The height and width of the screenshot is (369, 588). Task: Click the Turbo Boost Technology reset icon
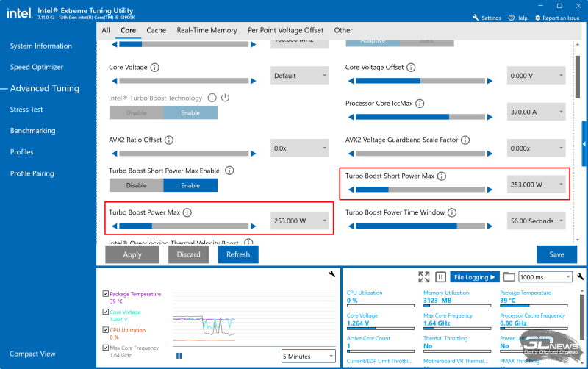coord(225,98)
